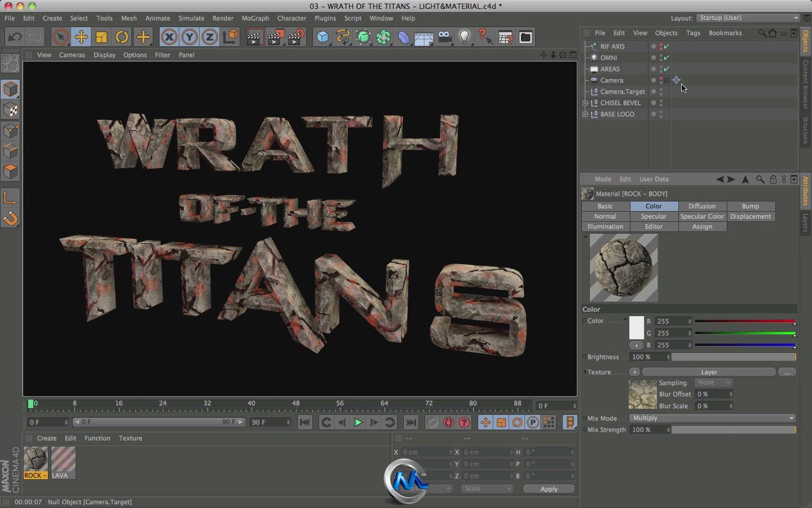Open the floor environment icon
The height and width of the screenshot is (508, 812).
[x=424, y=37]
